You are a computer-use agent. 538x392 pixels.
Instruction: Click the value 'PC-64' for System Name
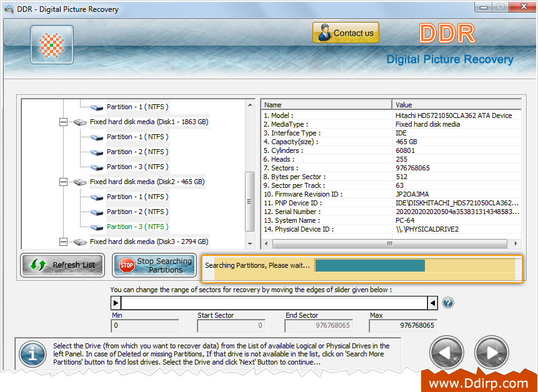pos(405,221)
